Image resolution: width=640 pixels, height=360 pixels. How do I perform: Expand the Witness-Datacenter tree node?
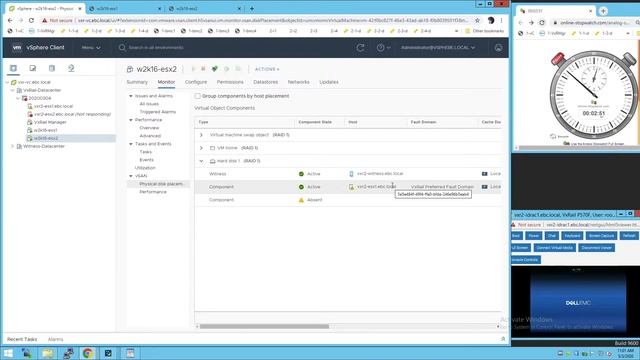pyautogui.click(x=13, y=146)
